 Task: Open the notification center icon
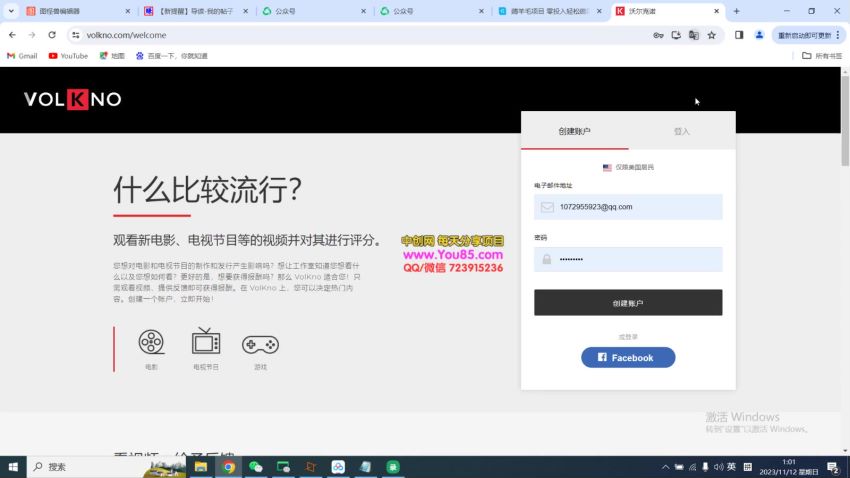click(834, 467)
